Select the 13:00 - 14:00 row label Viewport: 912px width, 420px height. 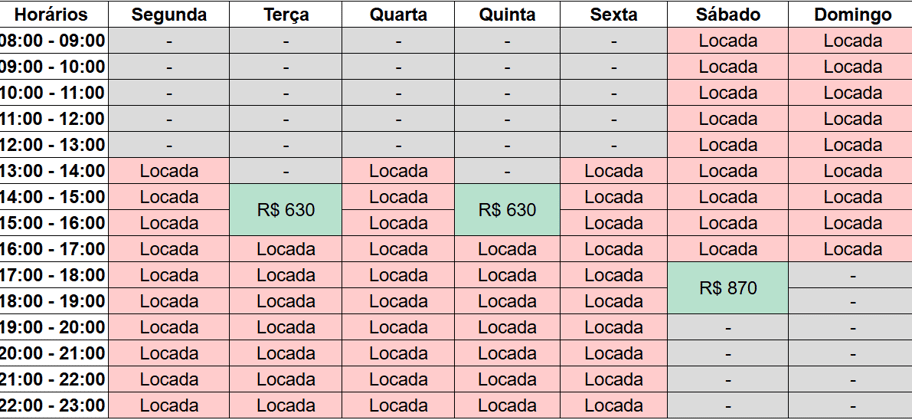(x=54, y=171)
